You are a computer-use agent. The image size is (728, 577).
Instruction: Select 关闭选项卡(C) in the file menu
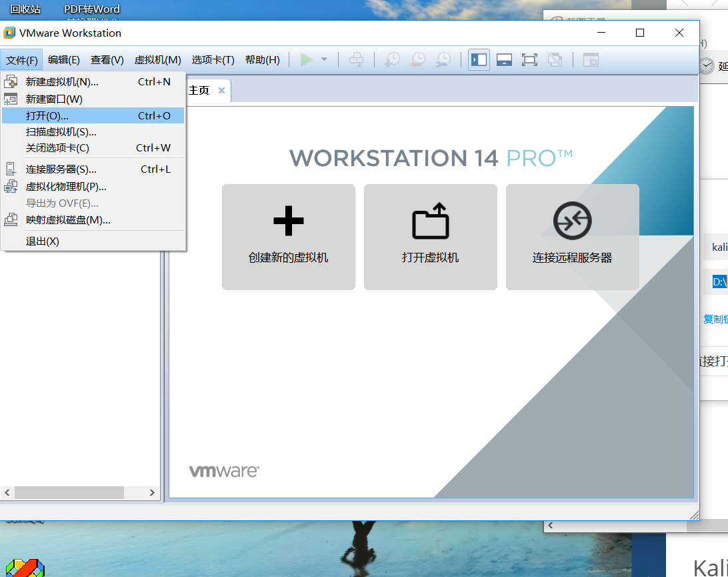93,148
